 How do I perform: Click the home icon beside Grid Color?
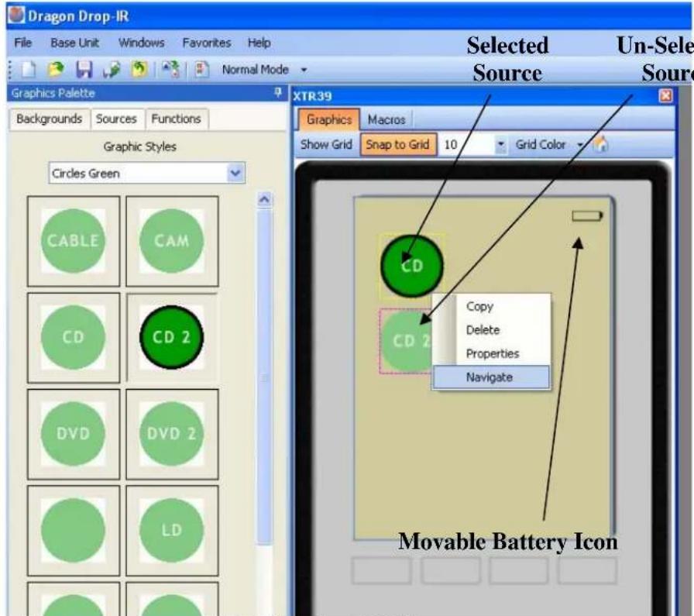[600, 144]
